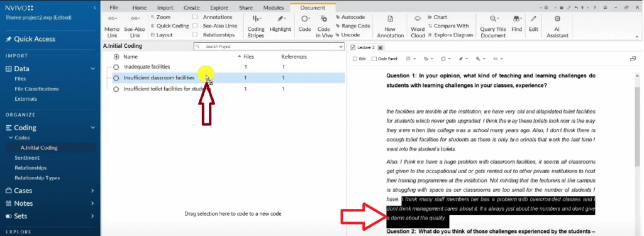Image resolution: width=644 pixels, height=236 pixels.
Task: Open the File menu
Action: click(114, 8)
